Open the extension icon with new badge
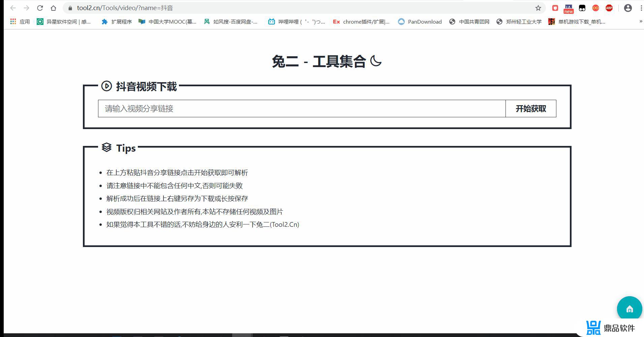The width and height of the screenshot is (644, 337). tap(569, 8)
